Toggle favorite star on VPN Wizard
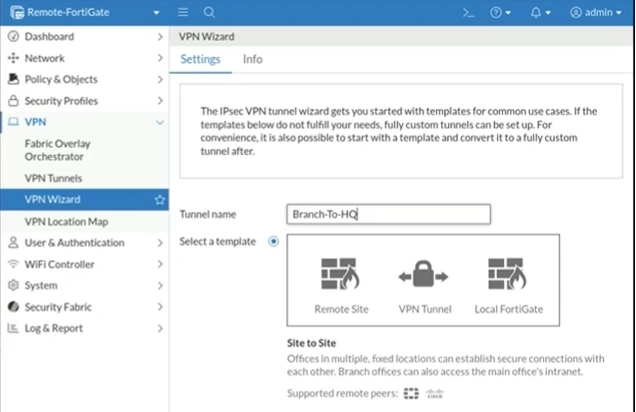Image resolution: width=636 pixels, height=412 pixels. [159, 200]
